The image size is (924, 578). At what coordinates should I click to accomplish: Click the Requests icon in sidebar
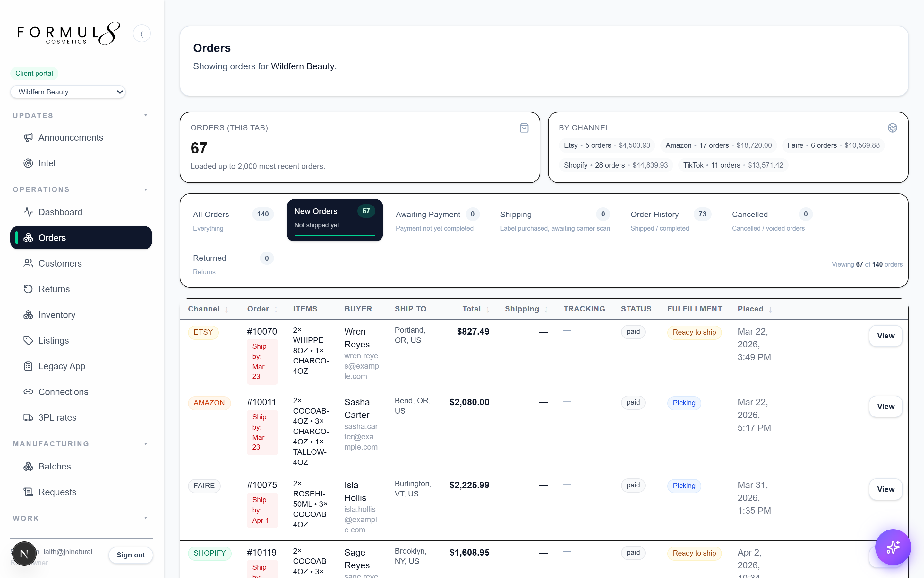pos(28,492)
